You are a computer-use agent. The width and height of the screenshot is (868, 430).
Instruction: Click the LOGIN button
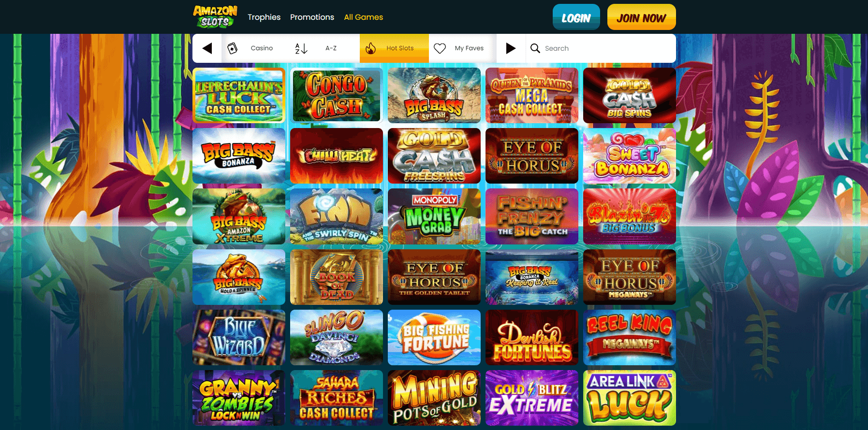click(x=576, y=17)
